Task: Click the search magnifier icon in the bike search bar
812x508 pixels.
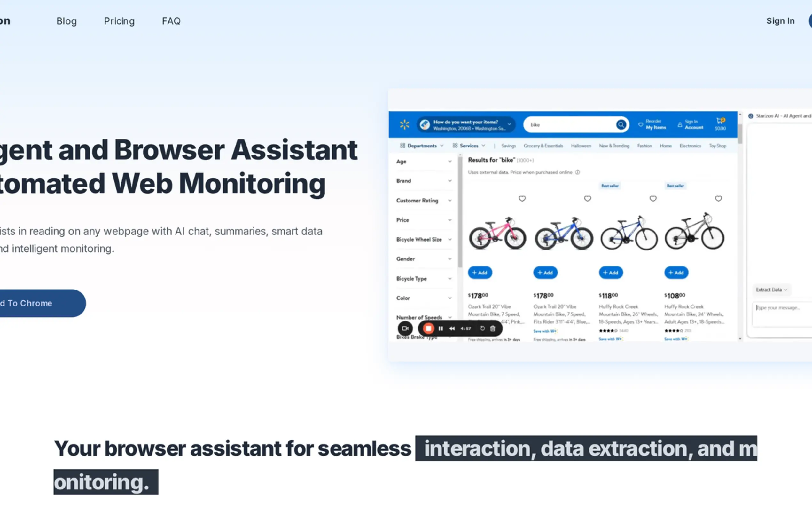Action: point(621,125)
